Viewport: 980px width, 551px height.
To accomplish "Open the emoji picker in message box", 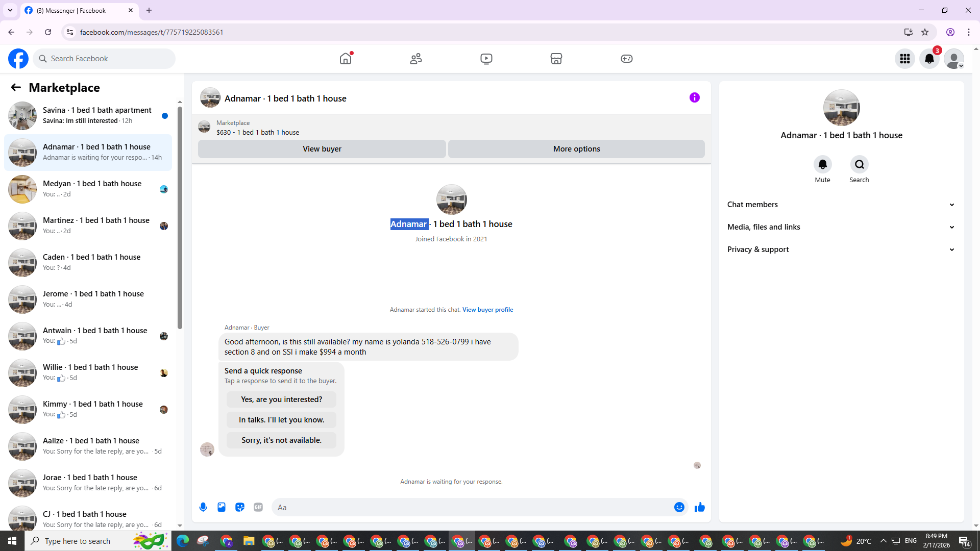I will coord(679,507).
